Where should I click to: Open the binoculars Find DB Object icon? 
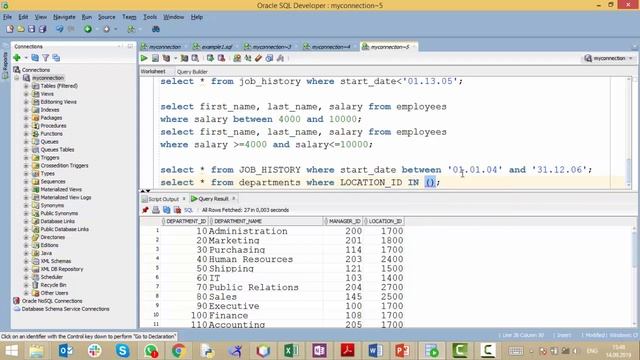156,29
